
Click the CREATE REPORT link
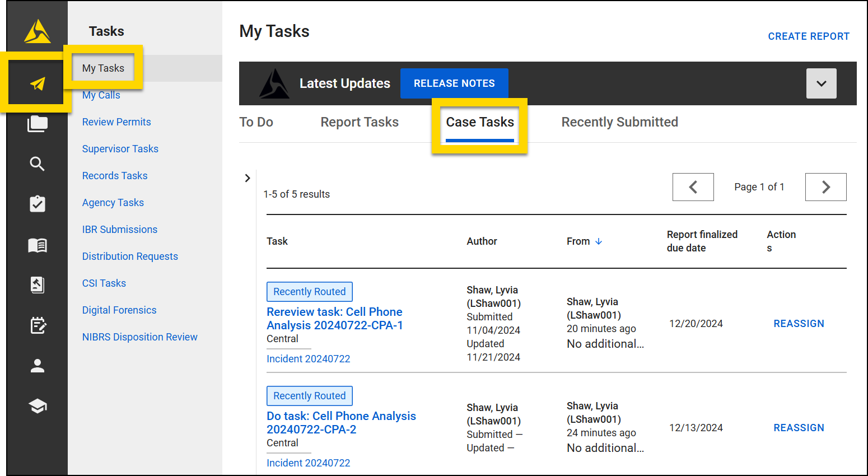click(x=809, y=36)
